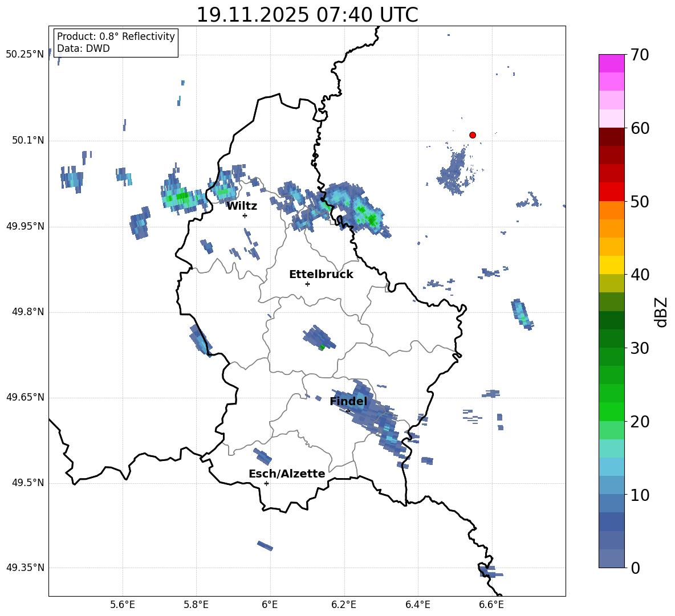Click the colorbar value 10

(640, 495)
